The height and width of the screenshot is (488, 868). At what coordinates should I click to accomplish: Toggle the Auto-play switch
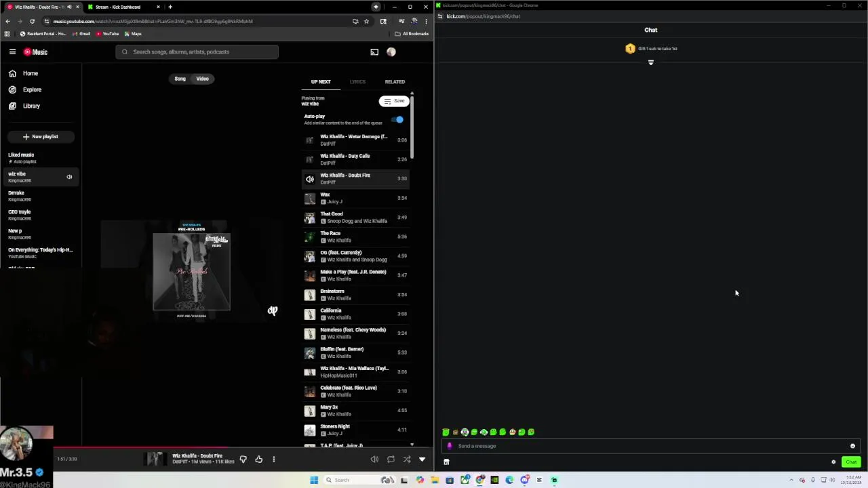pyautogui.click(x=398, y=119)
